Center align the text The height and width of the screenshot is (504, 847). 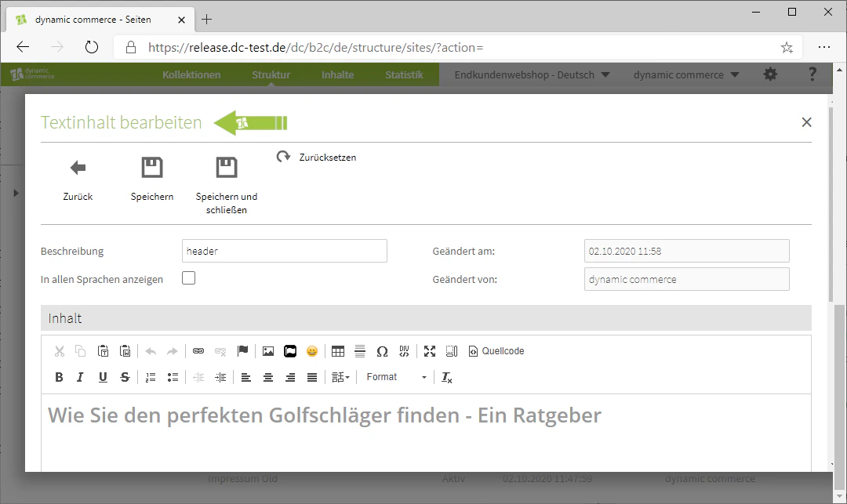pos(268,377)
